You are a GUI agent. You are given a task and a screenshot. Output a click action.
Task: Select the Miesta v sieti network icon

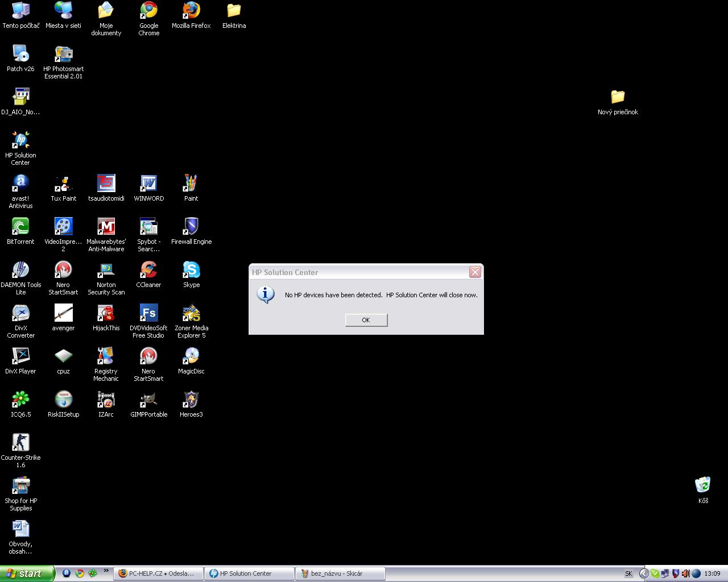click(x=63, y=15)
